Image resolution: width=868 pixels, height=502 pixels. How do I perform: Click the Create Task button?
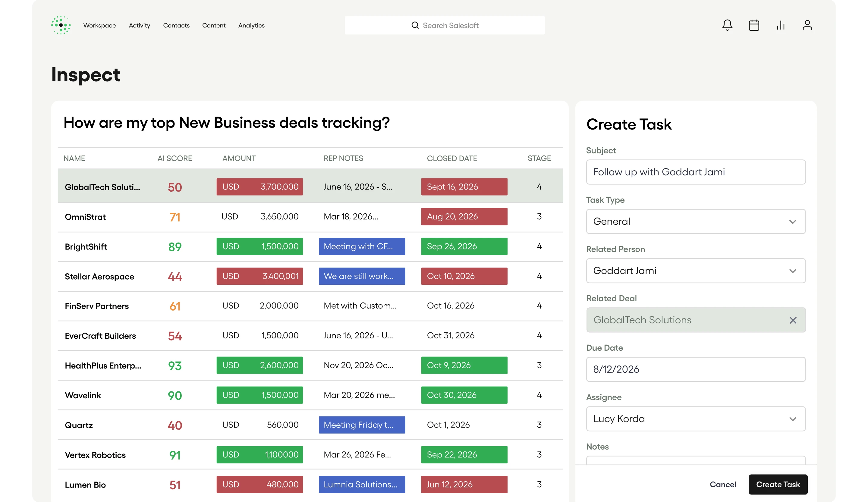[x=778, y=485]
